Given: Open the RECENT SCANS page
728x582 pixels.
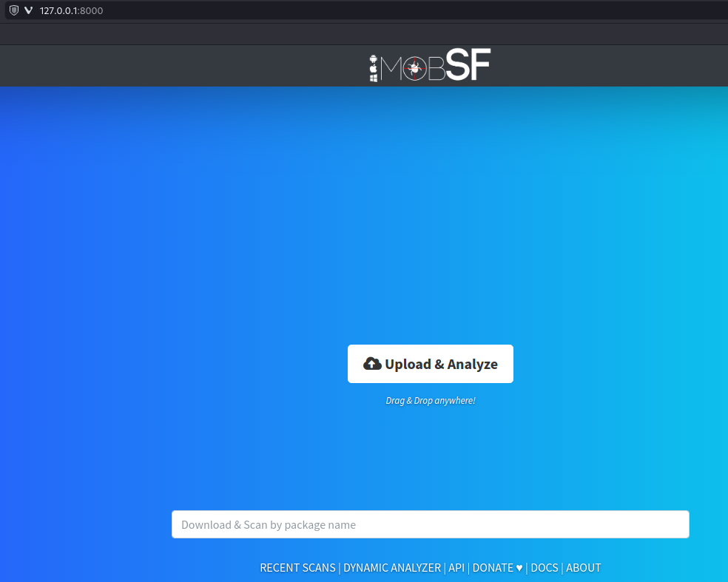Looking at the screenshot, I should pyautogui.click(x=297, y=568).
